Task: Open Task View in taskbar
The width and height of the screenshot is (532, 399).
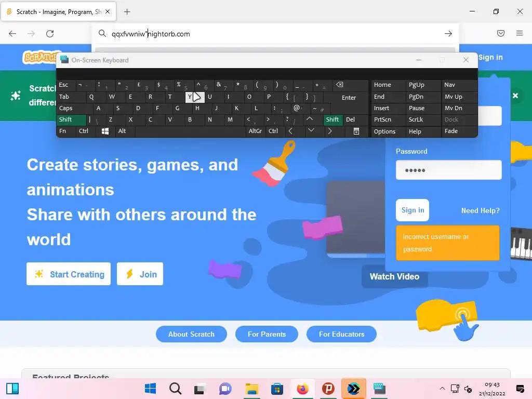Action: (x=200, y=389)
